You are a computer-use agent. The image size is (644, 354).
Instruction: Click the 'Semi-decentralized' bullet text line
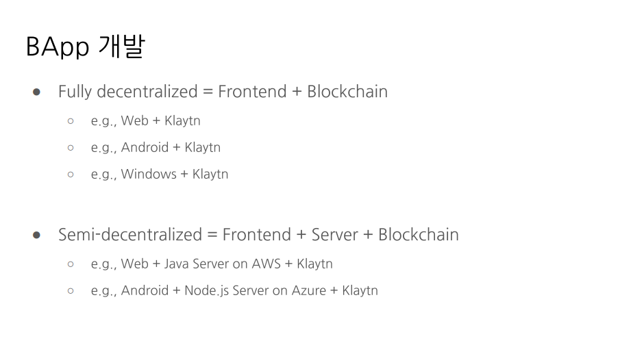point(258,235)
